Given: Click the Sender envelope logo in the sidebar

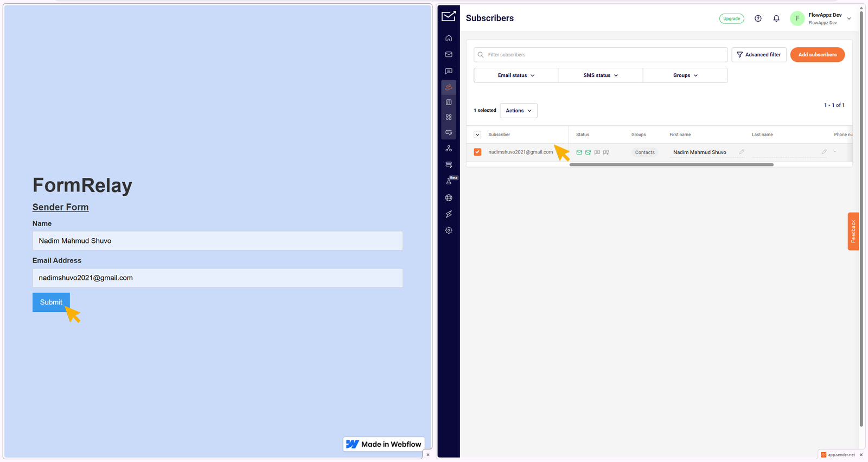Looking at the screenshot, I should 449,16.
